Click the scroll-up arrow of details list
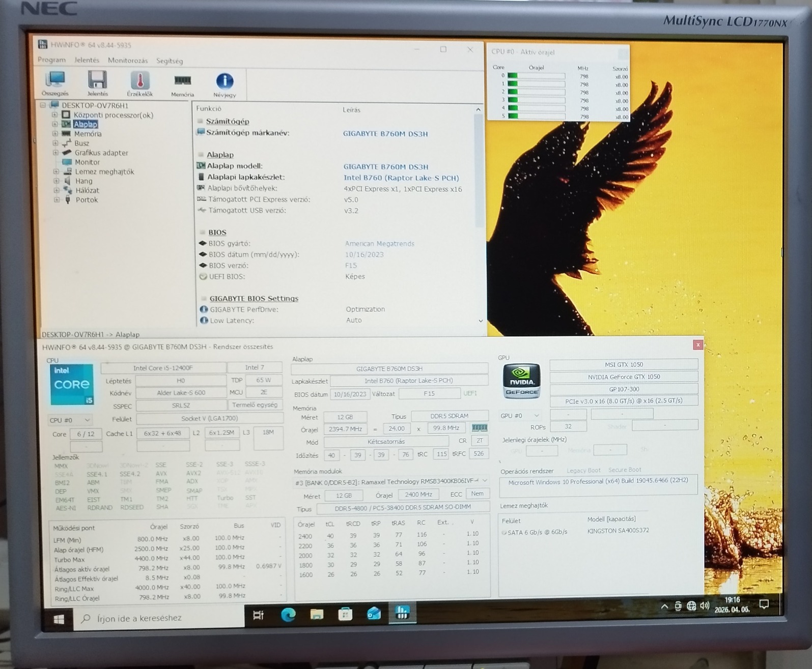812x669 pixels. (x=478, y=109)
